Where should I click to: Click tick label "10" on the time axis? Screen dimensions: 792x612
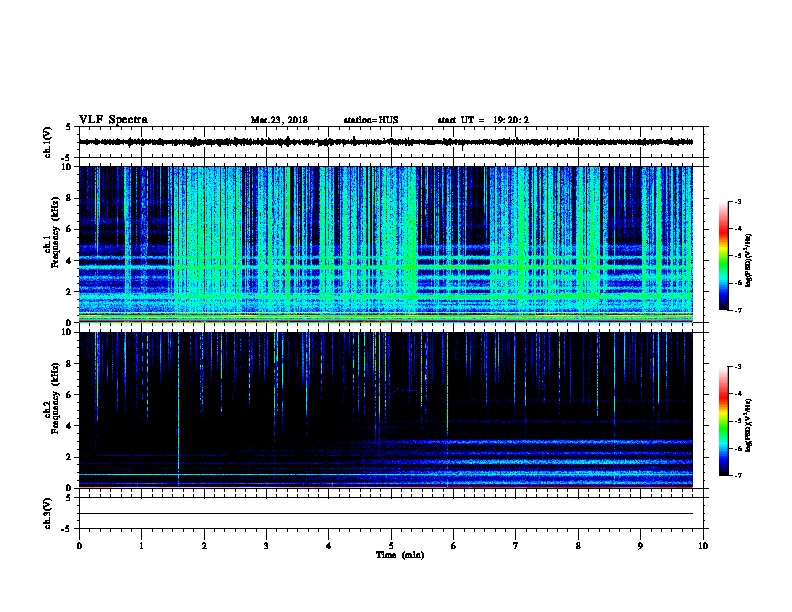[x=703, y=546]
